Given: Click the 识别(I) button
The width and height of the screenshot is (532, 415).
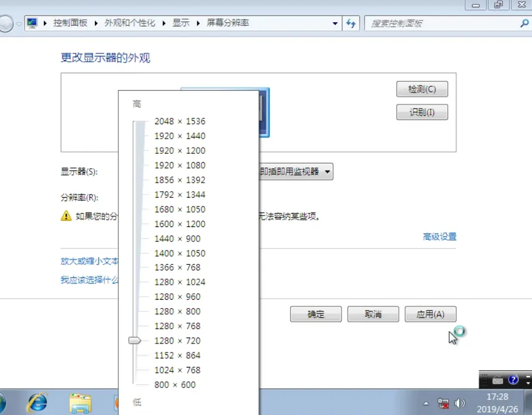Looking at the screenshot, I should pyautogui.click(x=422, y=112).
